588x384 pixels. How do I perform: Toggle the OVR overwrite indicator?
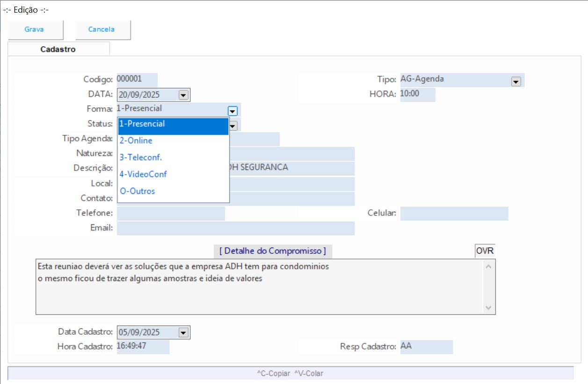[x=485, y=251]
